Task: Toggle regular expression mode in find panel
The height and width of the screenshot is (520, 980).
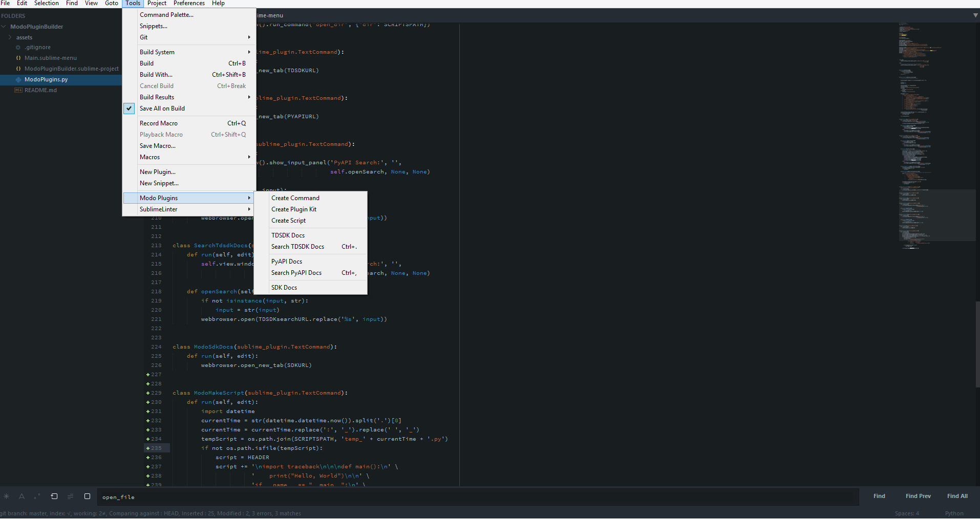Action: click(x=6, y=496)
